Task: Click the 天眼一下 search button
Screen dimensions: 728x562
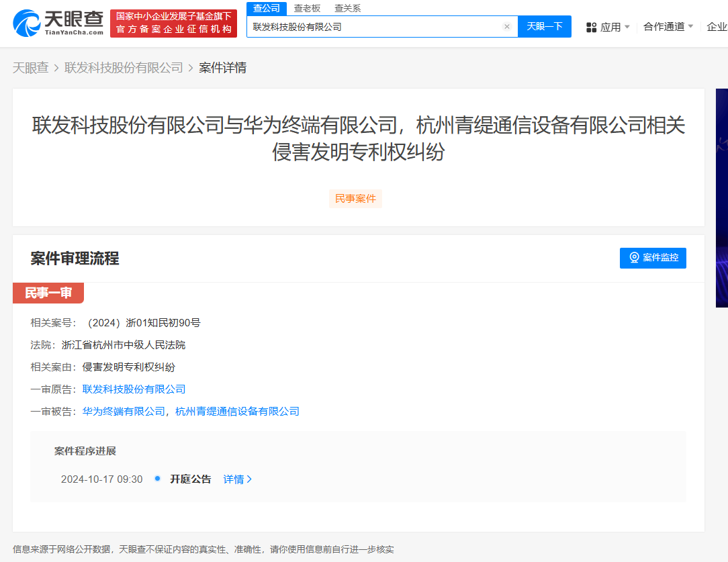Action: click(545, 26)
